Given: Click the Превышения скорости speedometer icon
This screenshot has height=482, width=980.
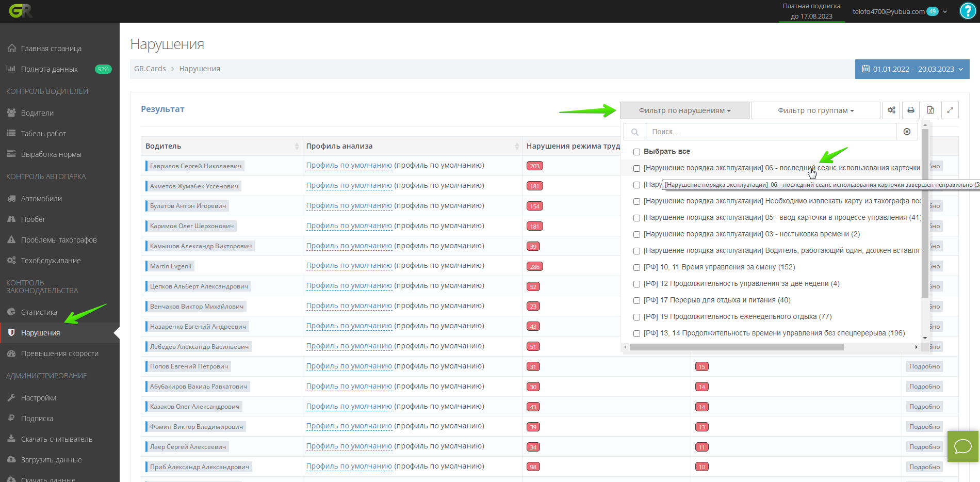Looking at the screenshot, I should 11,353.
